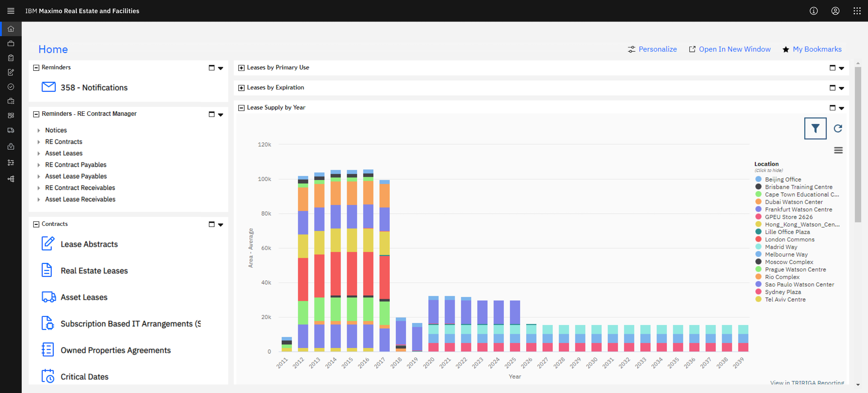Image resolution: width=868 pixels, height=393 pixels.
Task: Open the chart hamburger context menu
Action: (838, 150)
